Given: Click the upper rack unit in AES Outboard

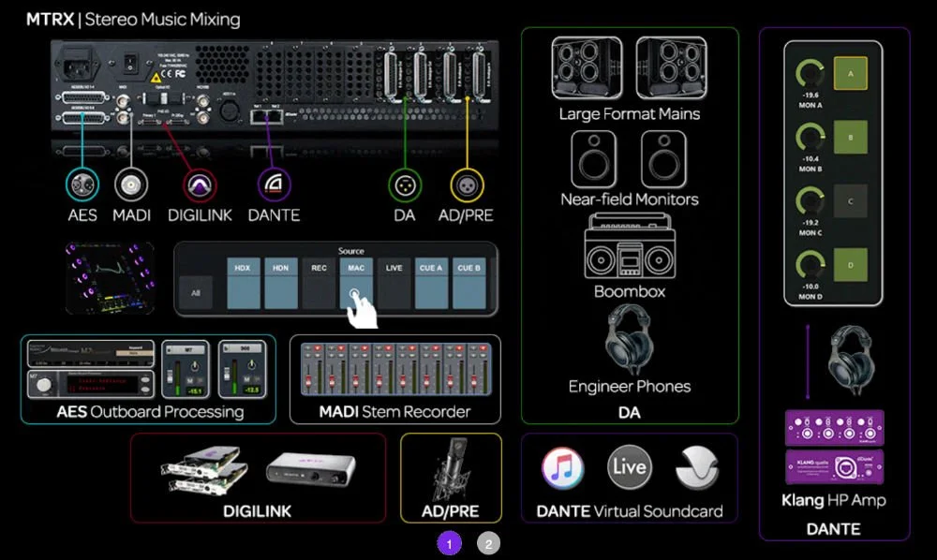Looking at the screenshot, I should (x=91, y=353).
